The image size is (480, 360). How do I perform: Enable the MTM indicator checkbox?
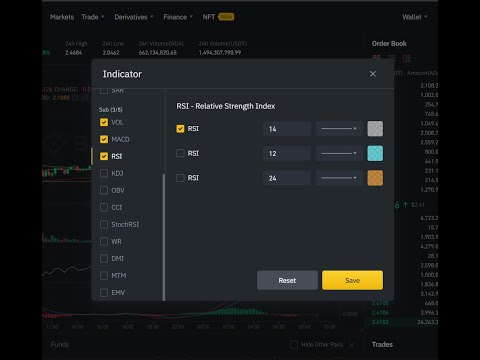tap(104, 276)
